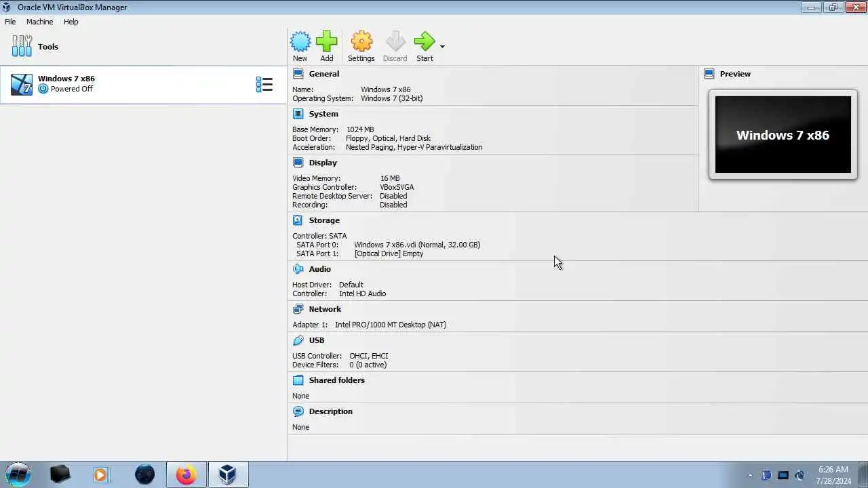The width and height of the screenshot is (868, 488).
Task: Click the Audio section speaker icon
Action: coord(298,269)
